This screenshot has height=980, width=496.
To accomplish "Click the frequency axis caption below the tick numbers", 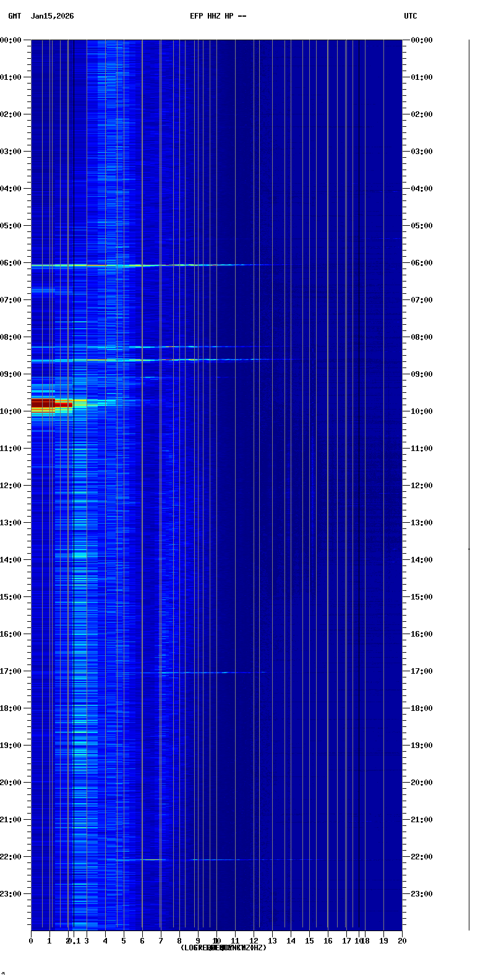I will click(x=223, y=948).
